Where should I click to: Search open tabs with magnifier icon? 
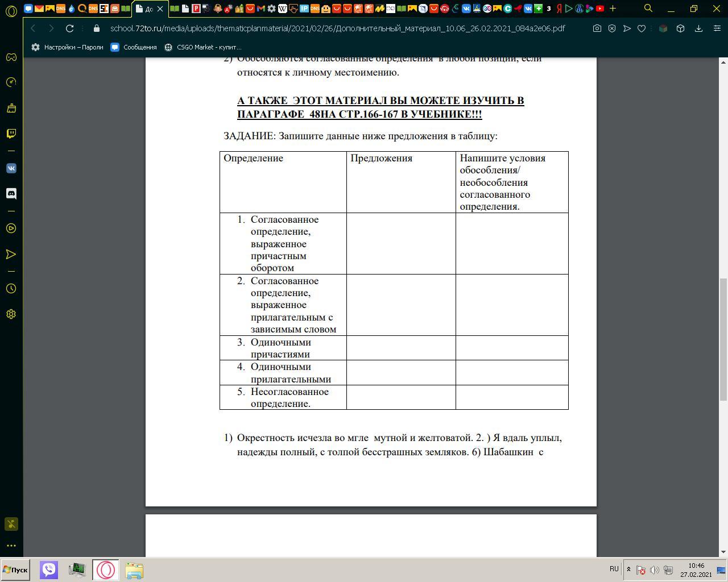(x=648, y=9)
